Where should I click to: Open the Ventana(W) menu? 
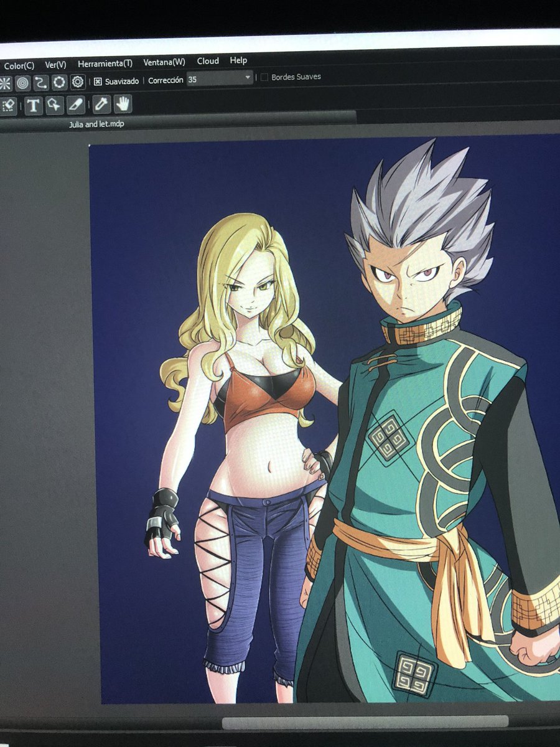(164, 62)
